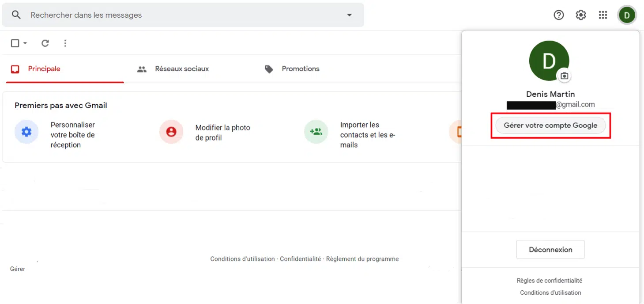Screen dimensions: 644x304
Task: Open the three-dot more options menu
Action: click(x=65, y=43)
